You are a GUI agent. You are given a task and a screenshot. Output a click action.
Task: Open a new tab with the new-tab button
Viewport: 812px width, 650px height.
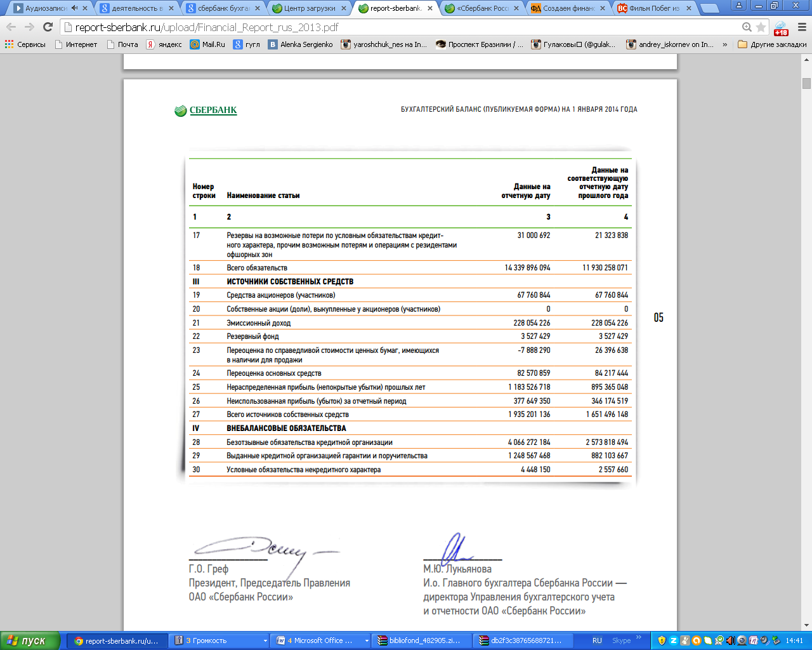[709, 9]
